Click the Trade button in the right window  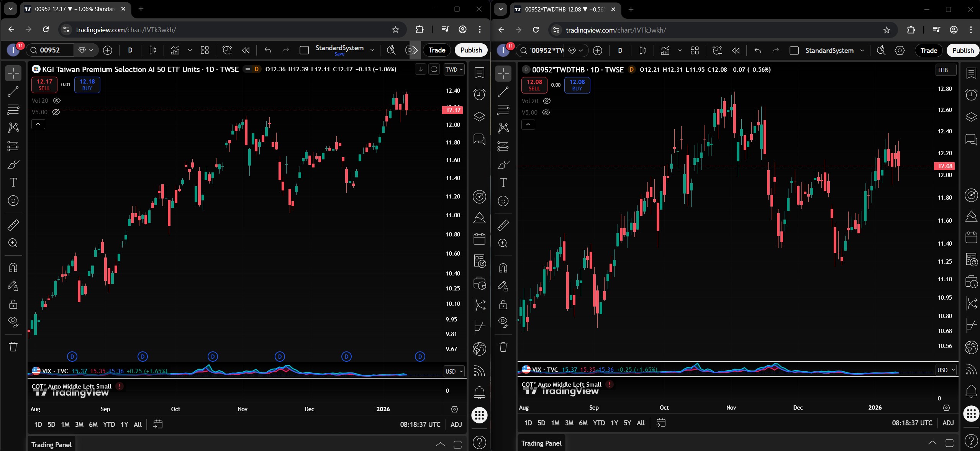tap(928, 51)
